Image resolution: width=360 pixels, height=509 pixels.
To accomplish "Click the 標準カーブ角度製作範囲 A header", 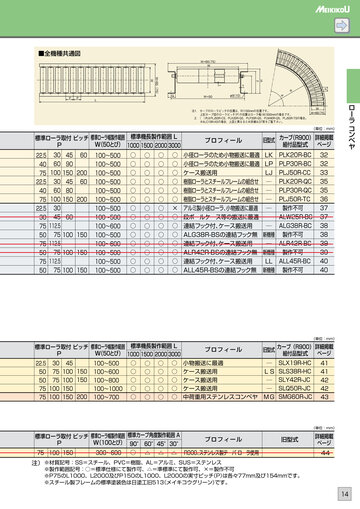I will point(154,435).
